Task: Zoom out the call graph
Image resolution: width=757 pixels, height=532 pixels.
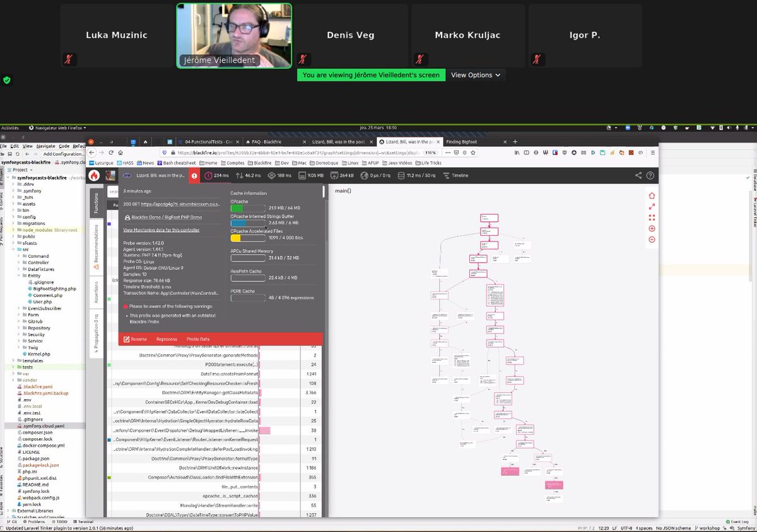Action: click(652, 240)
